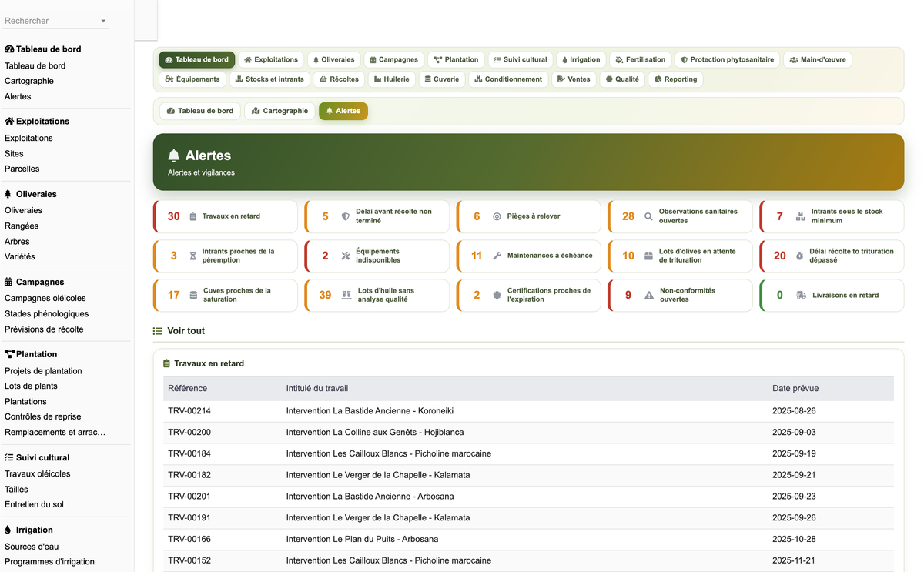Viewport: 924px width, 572px height.
Task: Open Campagnes oléicoles sidebar link
Action: (x=45, y=299)
